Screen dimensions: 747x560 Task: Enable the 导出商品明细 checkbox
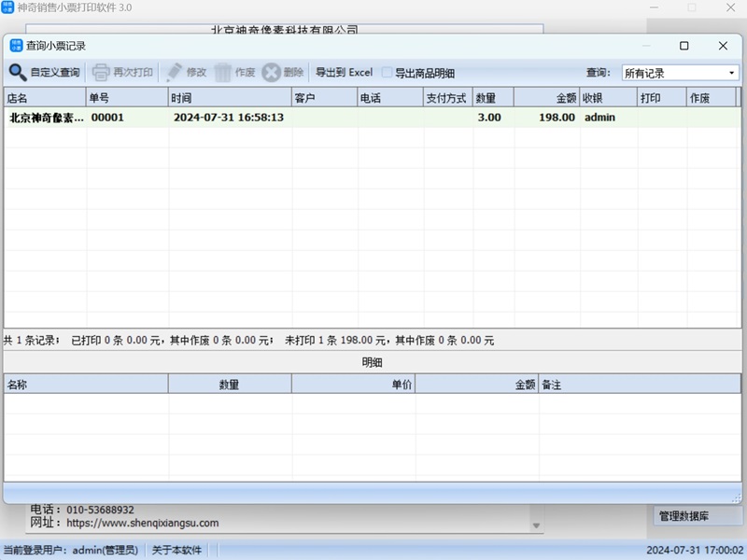pos(388,73)
